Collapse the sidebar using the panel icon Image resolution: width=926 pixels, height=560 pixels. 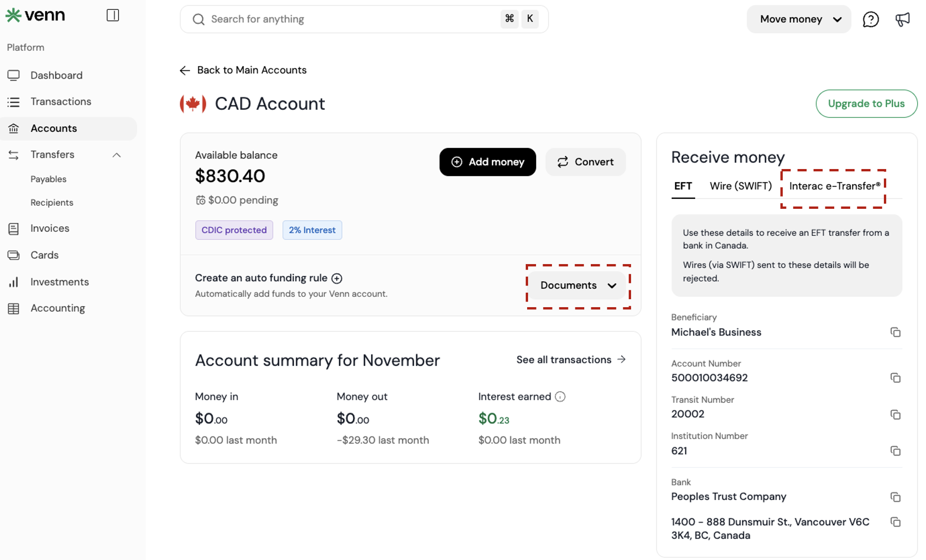pos(113,15)
